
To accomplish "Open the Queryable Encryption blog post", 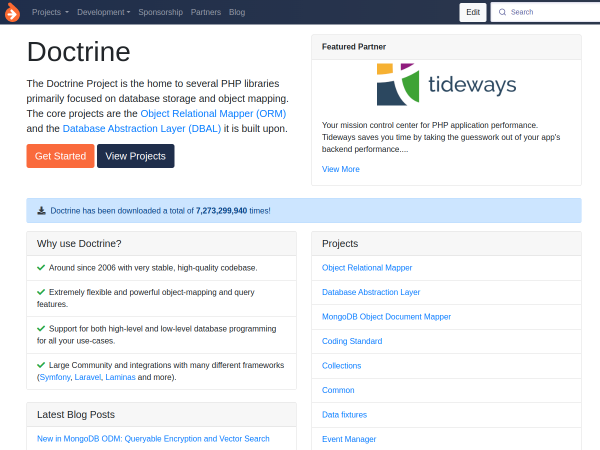I will (153, 438).
